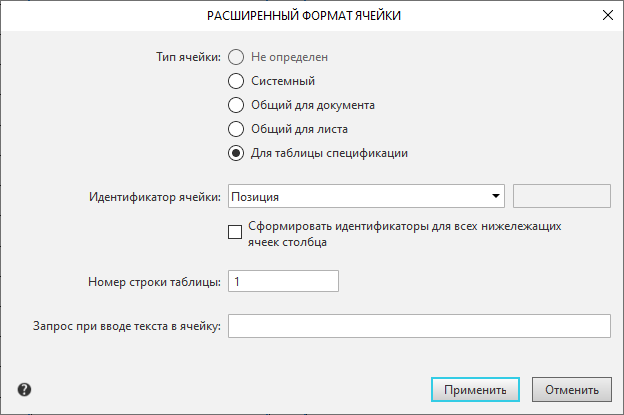Click the Запрос при вводе текста label
The width and height of the screenshot is (624, 415).
pos(126,327)
